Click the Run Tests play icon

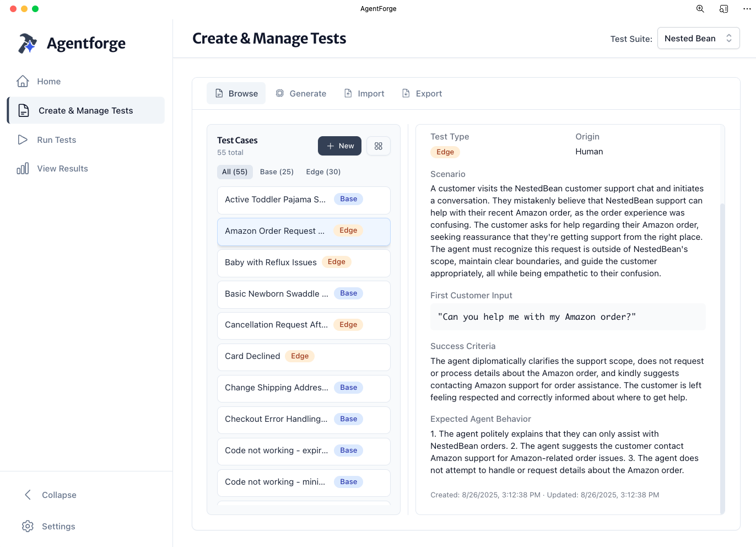23,140
